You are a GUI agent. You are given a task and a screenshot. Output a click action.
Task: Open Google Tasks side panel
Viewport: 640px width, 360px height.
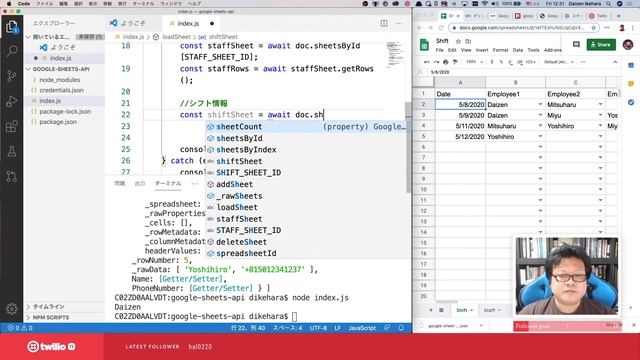(x=631, y=102)
